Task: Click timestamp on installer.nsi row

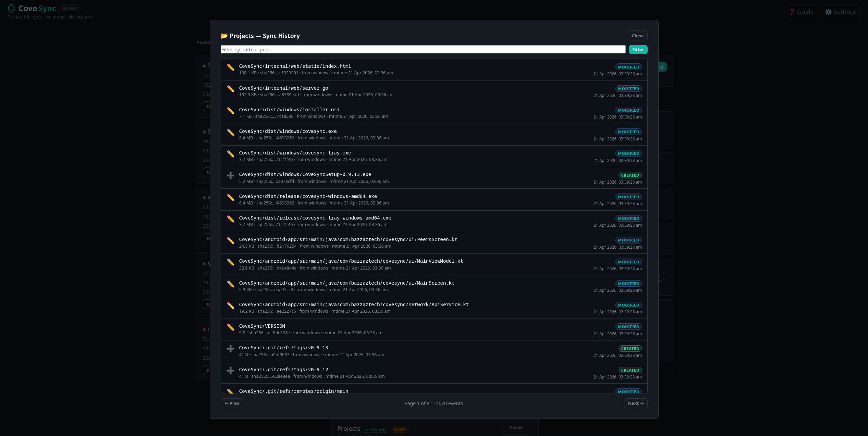Action: pos(618,117)
